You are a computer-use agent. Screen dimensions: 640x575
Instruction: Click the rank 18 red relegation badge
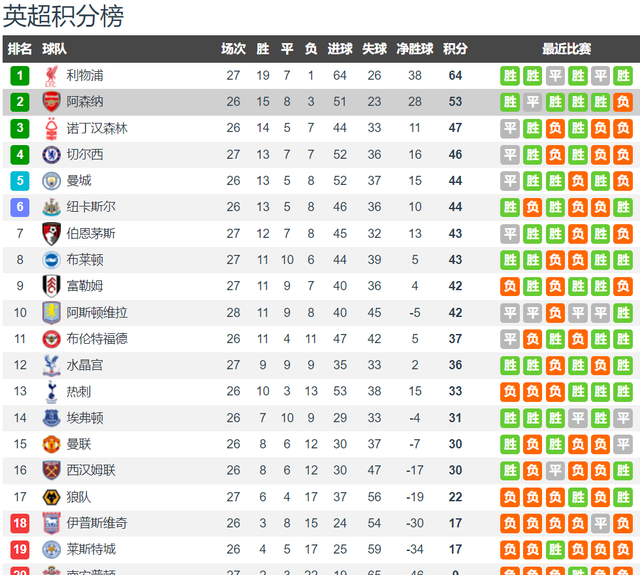point(20,523)
